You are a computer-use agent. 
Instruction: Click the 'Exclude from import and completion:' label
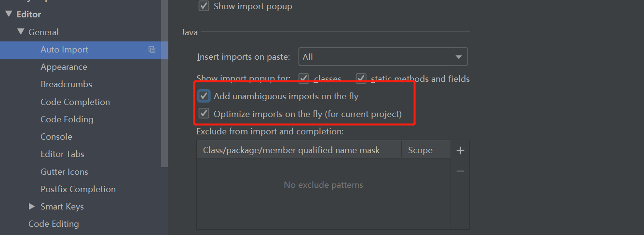point(270,131)
